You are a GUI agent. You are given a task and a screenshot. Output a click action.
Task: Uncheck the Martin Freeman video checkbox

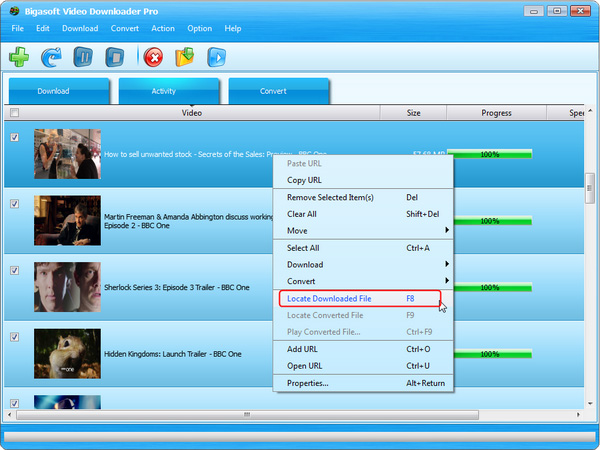coord(15,204)
